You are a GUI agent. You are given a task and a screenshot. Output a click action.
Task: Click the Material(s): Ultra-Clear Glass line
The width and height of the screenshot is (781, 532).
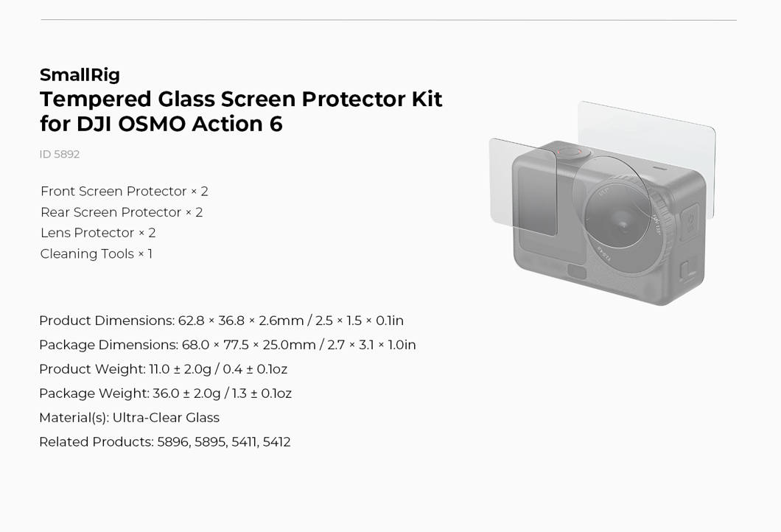tap(129, 418)
